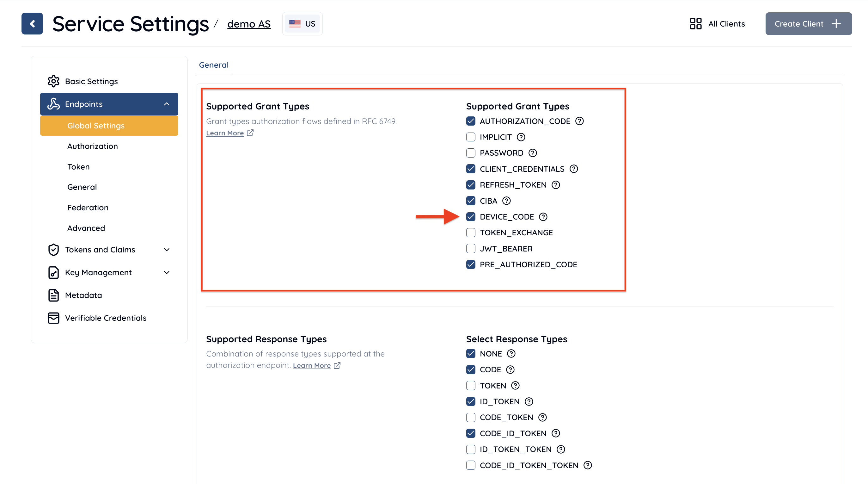Screen dimensions: 868x484
Task: Enable the IMPLICIT grant type checkbox
Action: tap(470, 137)
